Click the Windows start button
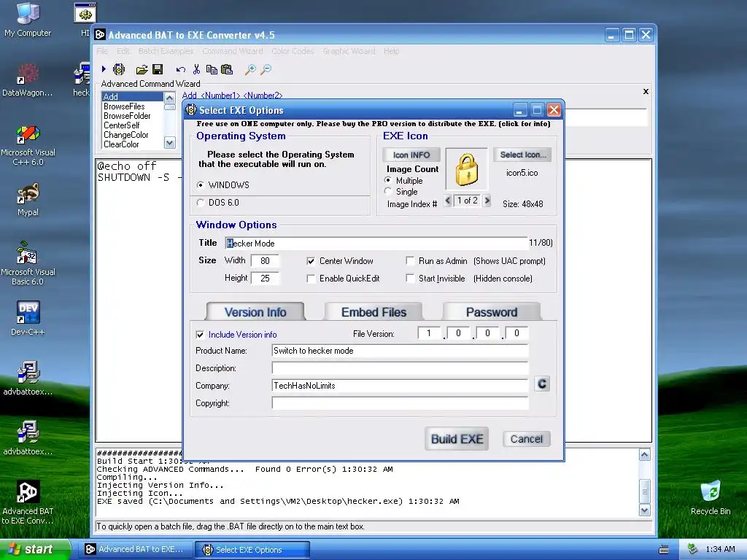This screenshot has width=747, height=560. pos(34,549)
